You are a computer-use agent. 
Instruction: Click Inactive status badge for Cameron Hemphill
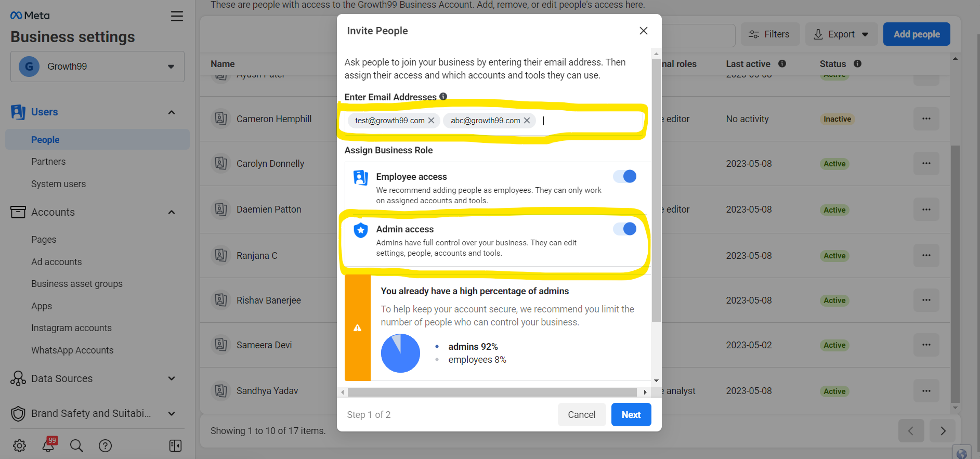[x=837, y=119]
